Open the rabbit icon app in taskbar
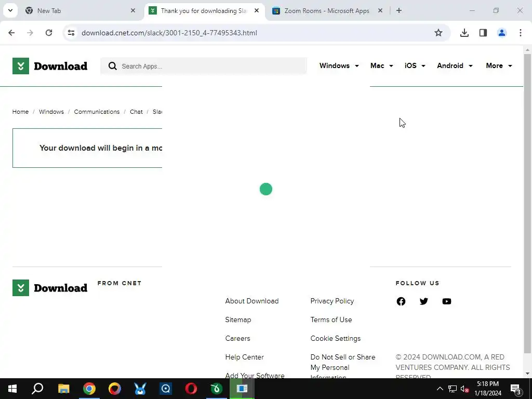Screen dimensions: 532x399 tap(140, 389)
